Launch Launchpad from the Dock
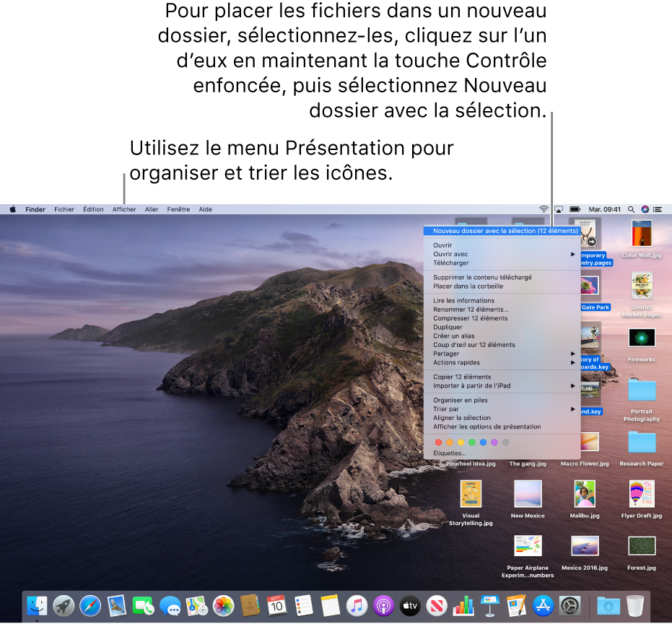 point(64,606)
